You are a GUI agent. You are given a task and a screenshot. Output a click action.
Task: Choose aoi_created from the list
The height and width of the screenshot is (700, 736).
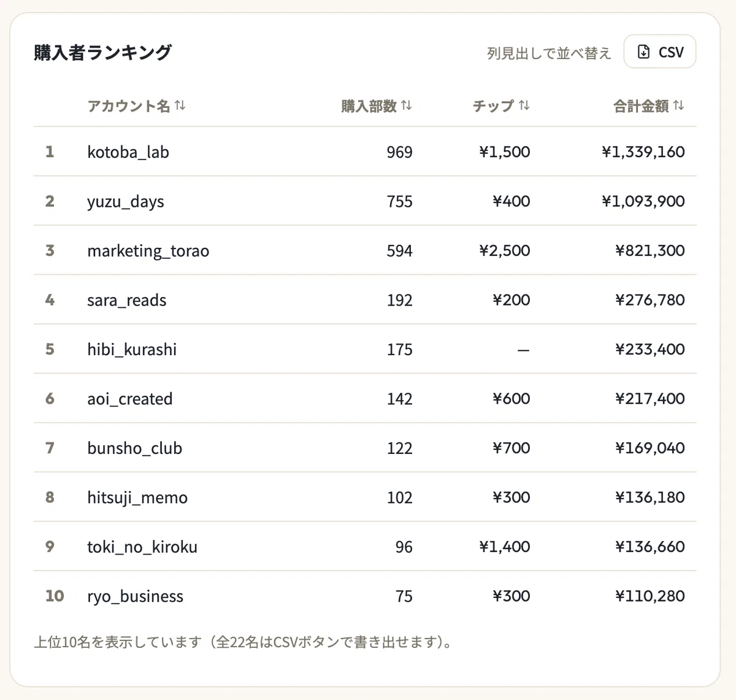pos(130,399)
